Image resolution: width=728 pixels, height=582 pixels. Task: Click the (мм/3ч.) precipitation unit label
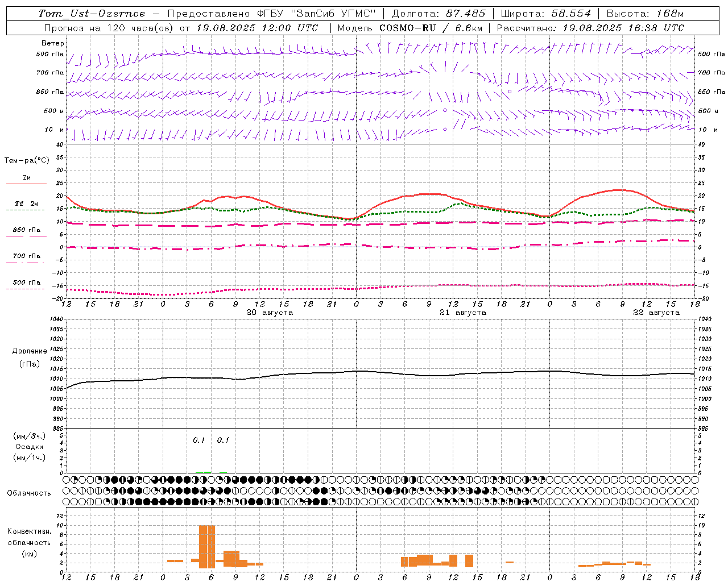[x=30, y=436]
